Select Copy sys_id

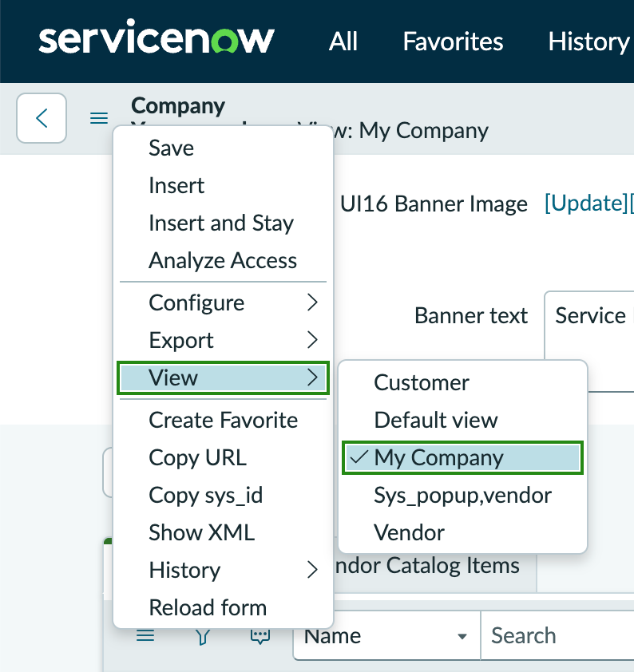(x=223, y=495)
